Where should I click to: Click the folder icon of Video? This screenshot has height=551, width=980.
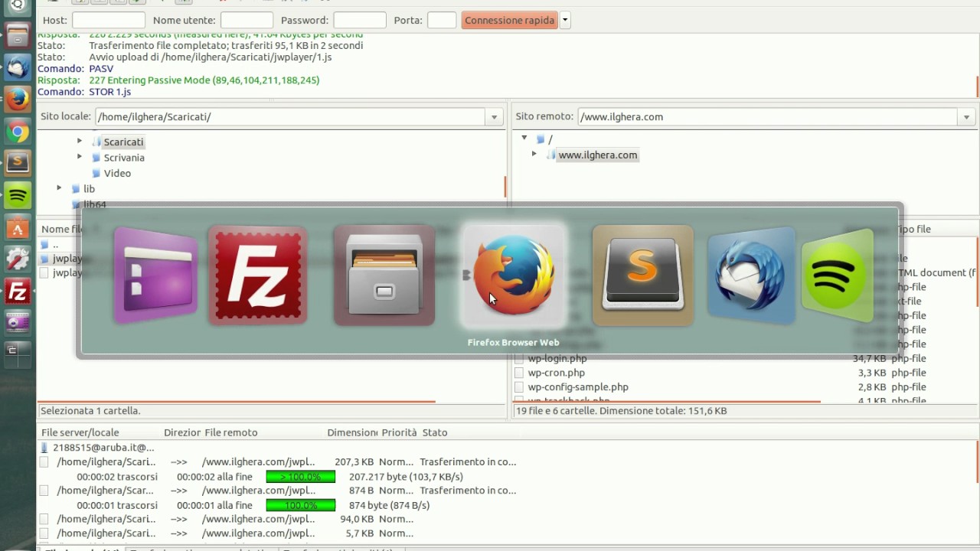pos(96,173)
